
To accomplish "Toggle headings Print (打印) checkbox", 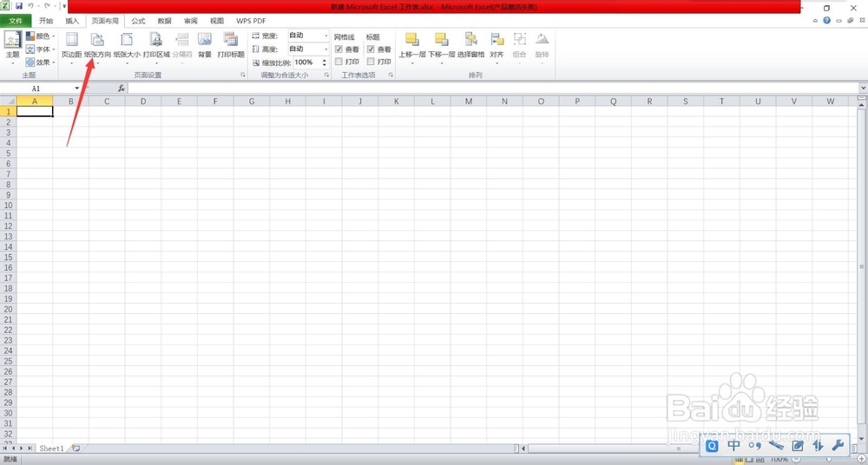I will [371, 62].
